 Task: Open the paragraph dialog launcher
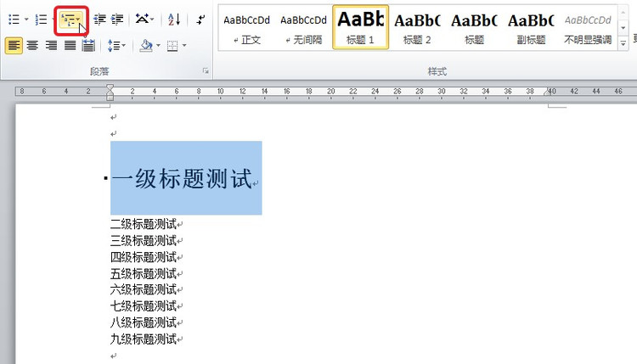(206, 71)
